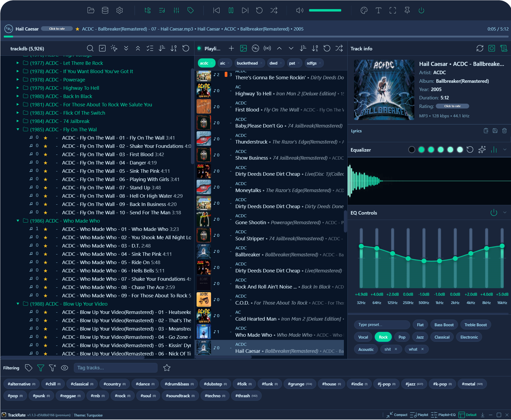511x420 pixels.
Task: Toggle the EQ Controls power button
Action: pos(494,213)
